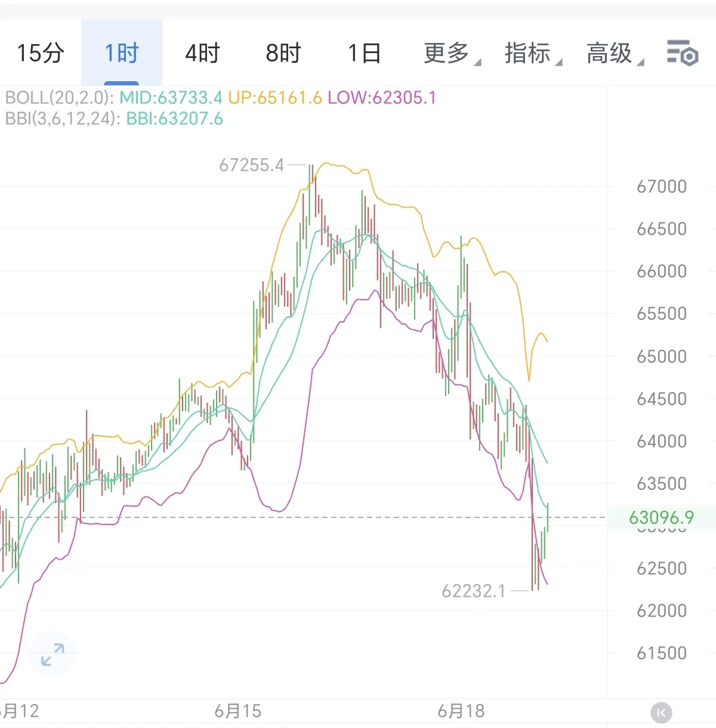Open the 指标 indicators dropdown
The width and height of the screenshot is (716, 728).
tap(533, 53)
